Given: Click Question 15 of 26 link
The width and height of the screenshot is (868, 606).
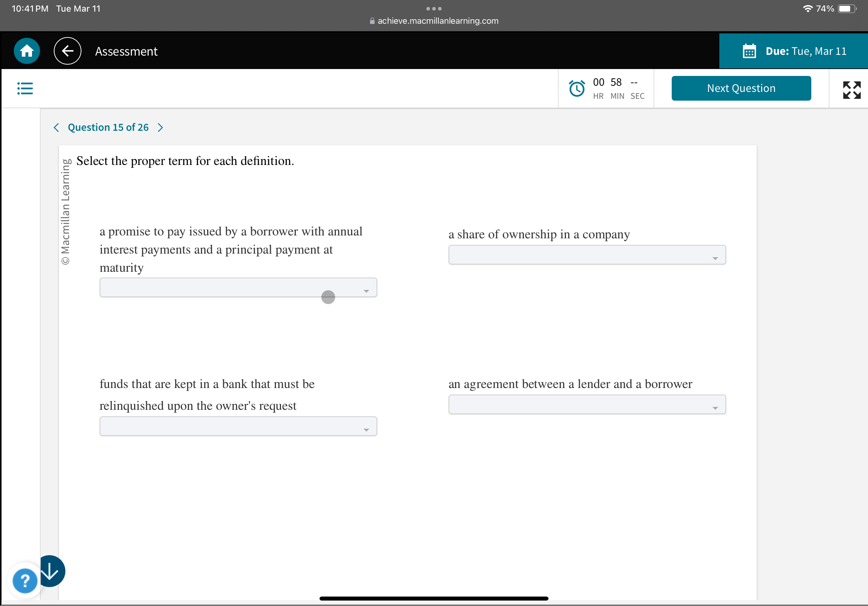Looking at the screenshot, I should [108, 127].
